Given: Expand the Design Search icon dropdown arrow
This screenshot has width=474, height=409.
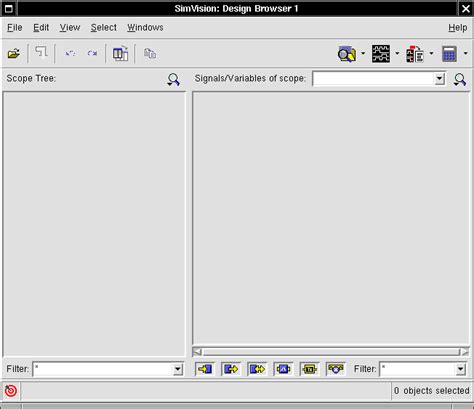Looking at the screenshot, I should click(x=363, y=53).
